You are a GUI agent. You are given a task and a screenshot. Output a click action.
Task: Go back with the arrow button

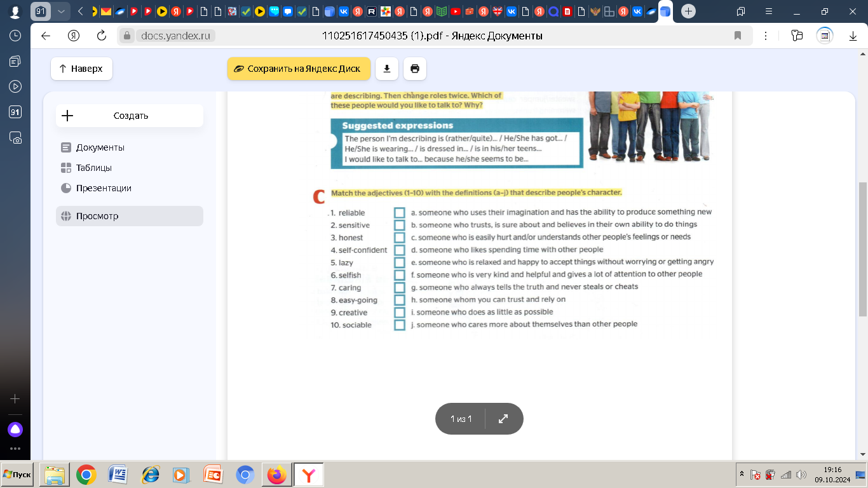46,36
